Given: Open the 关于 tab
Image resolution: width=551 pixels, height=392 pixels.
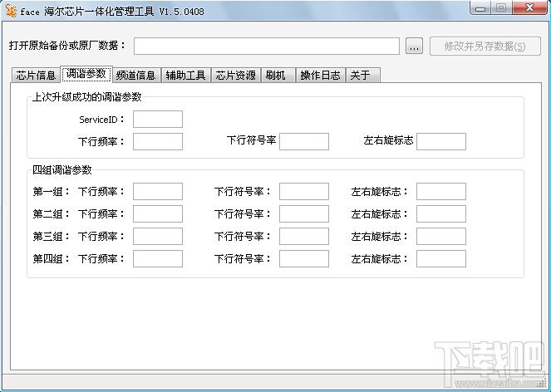Looking at the screenshot, I should tap(362, 76).
